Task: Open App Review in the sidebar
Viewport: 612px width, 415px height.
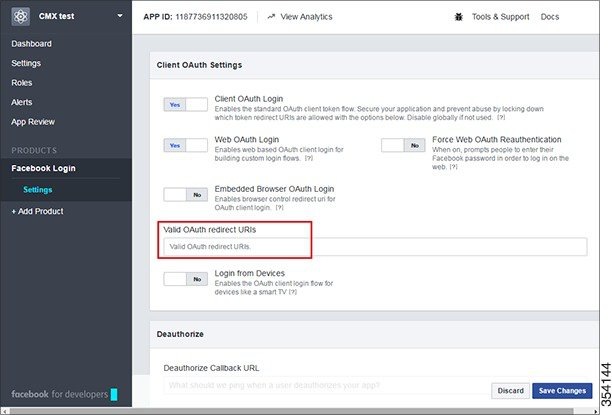Action: pyautogui.click(x=33, y=122)
